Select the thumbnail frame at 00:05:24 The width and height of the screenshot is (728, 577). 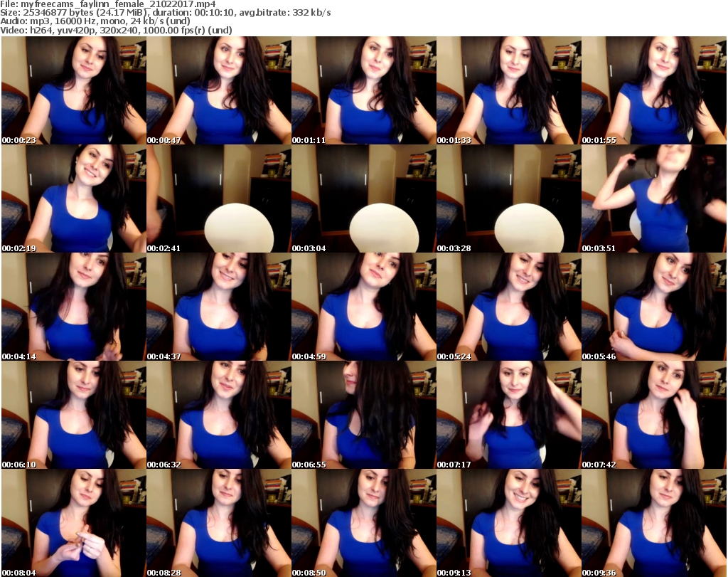(x=509, y=307)
